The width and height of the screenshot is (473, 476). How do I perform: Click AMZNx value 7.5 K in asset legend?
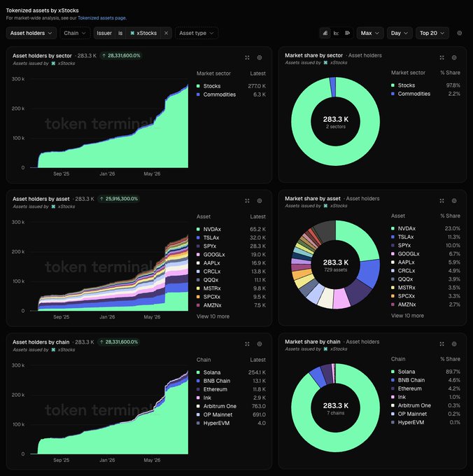[x=260, y=305]
